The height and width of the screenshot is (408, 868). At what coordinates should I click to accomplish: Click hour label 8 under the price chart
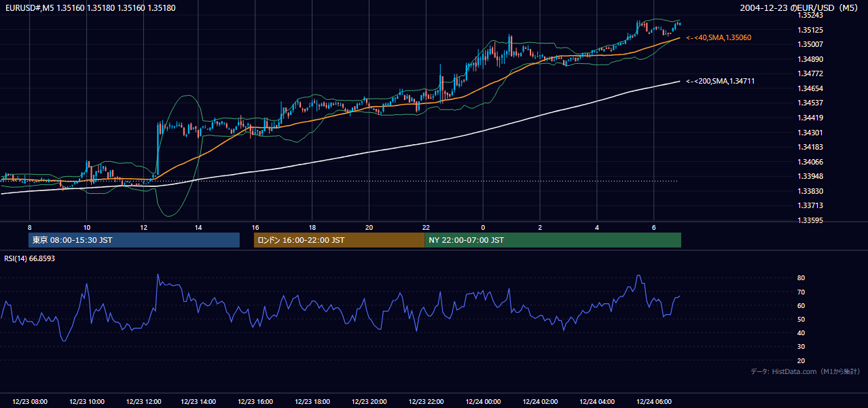[x=29, y=227]
